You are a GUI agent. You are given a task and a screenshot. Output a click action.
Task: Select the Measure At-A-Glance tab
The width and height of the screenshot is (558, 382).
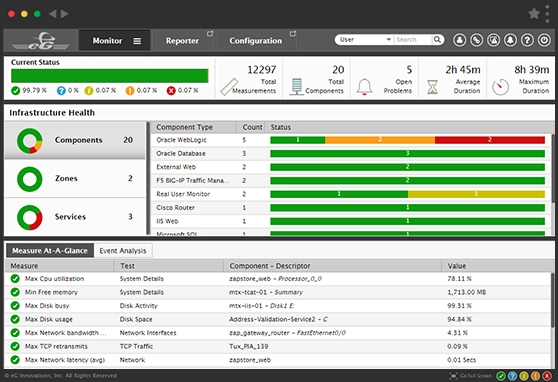[x=50, y=251]
